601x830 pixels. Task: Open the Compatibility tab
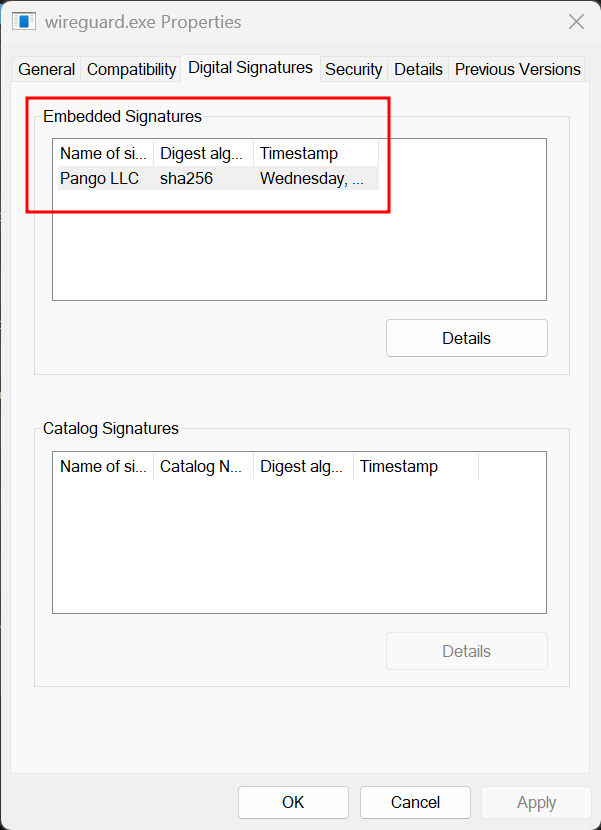click(x=131, y=69)
